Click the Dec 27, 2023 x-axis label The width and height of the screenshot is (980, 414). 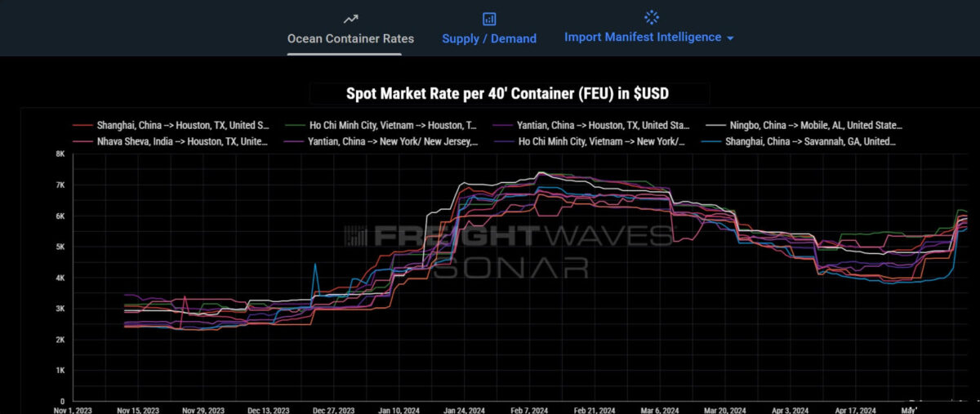point(333,410)
